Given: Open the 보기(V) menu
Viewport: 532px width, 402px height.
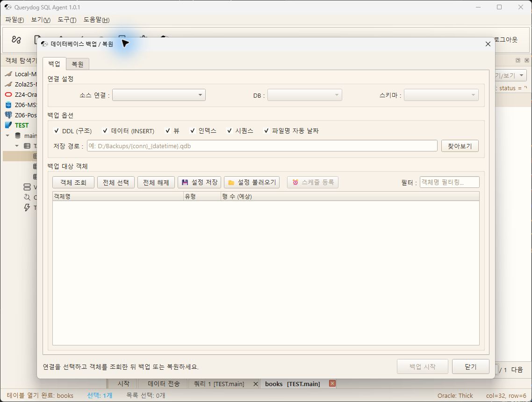Looking at the screenshot, I should click(x=41, y=20).
